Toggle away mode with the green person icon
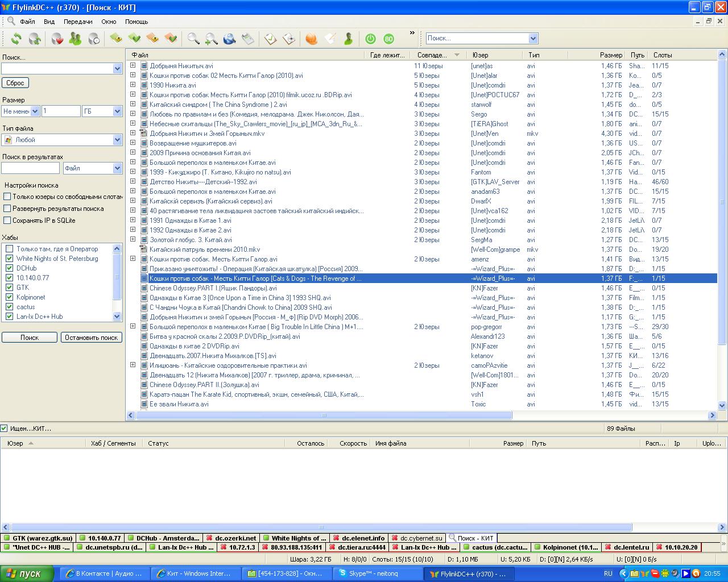 (x=348, y=39)
